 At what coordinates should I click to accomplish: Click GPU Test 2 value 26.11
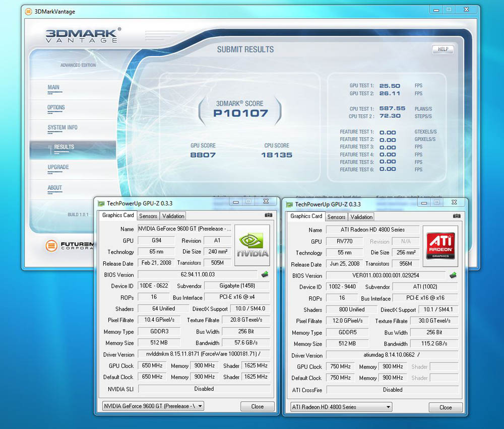click(390, 94)
